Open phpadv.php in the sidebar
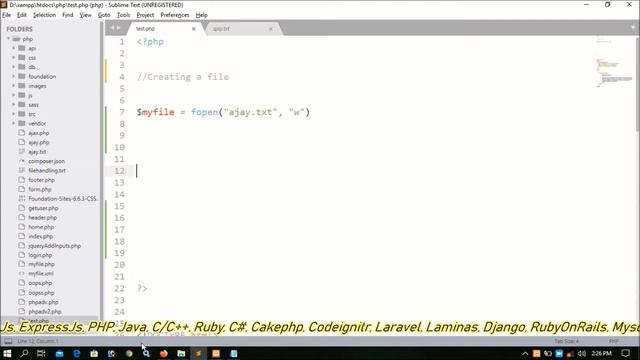 [x=43, y=302]
